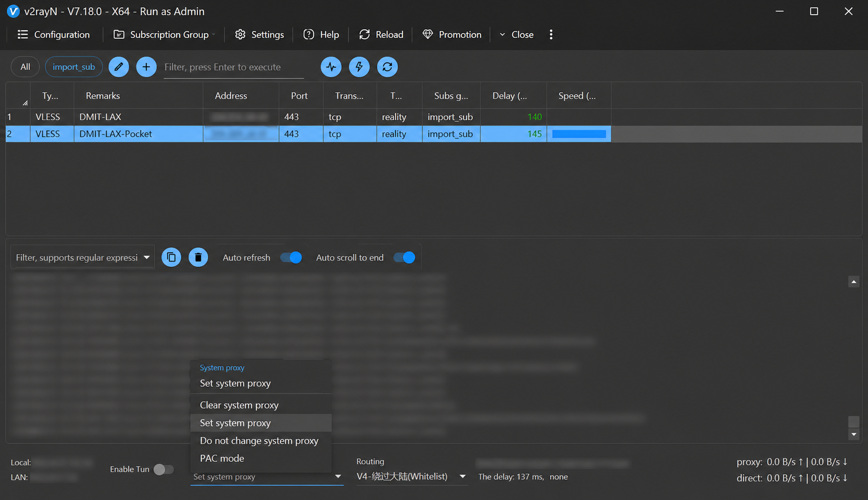
Task: Click the table corner sort indicator icon
Action: coord(25,103)
